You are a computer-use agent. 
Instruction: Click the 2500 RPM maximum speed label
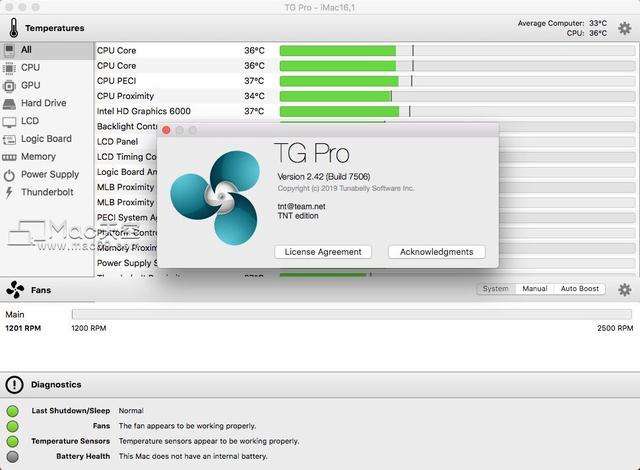click(615, 328)
